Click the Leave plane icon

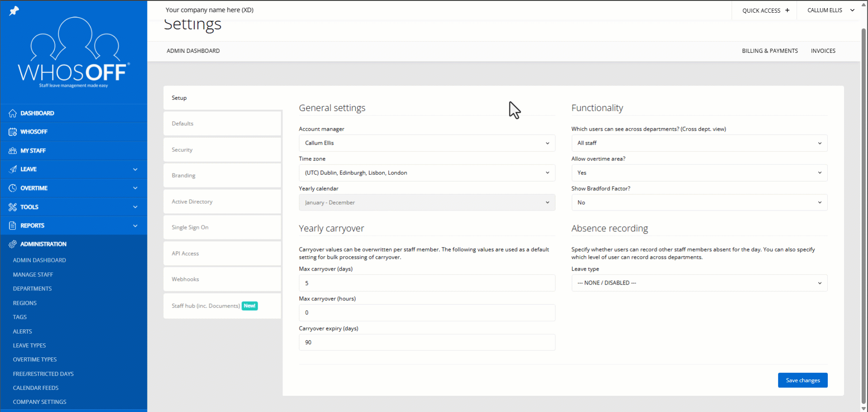tap(13, 169)
